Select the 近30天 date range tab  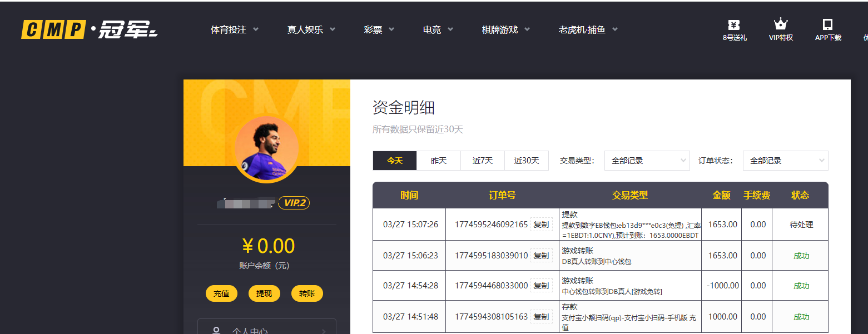pos(527,161)
